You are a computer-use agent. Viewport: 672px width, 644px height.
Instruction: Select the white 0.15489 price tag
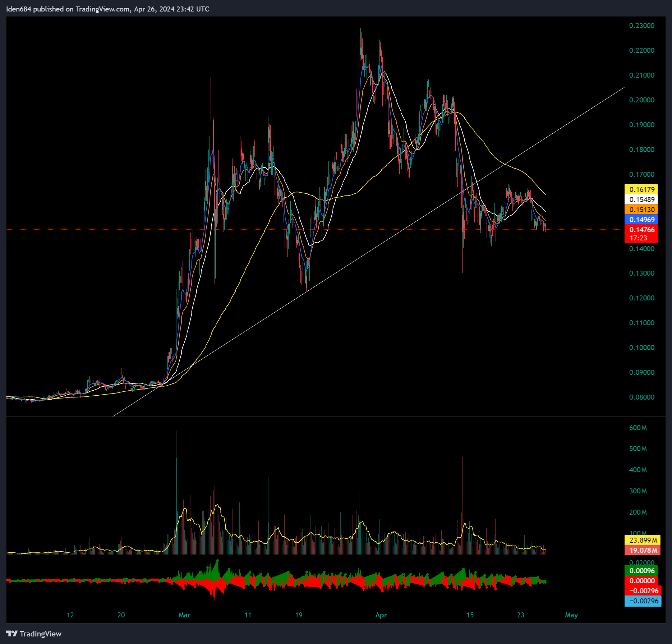click(641, 199)
